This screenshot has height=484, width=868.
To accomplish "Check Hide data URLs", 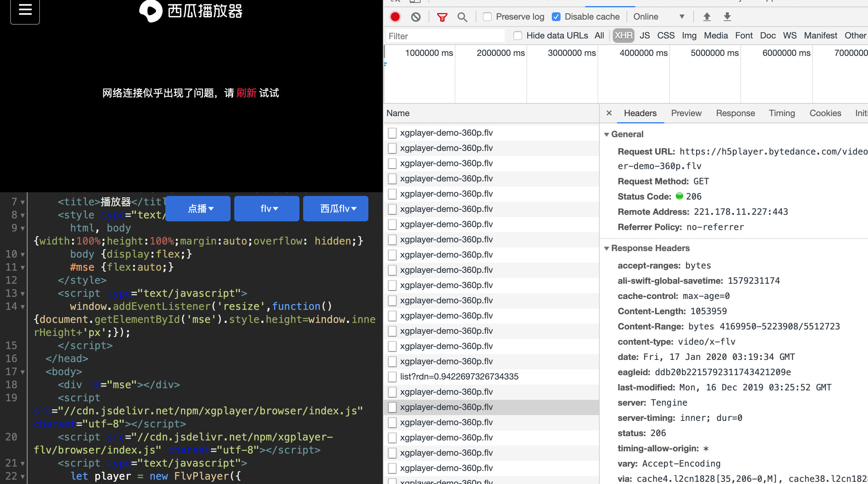I will tap(518, 36).
